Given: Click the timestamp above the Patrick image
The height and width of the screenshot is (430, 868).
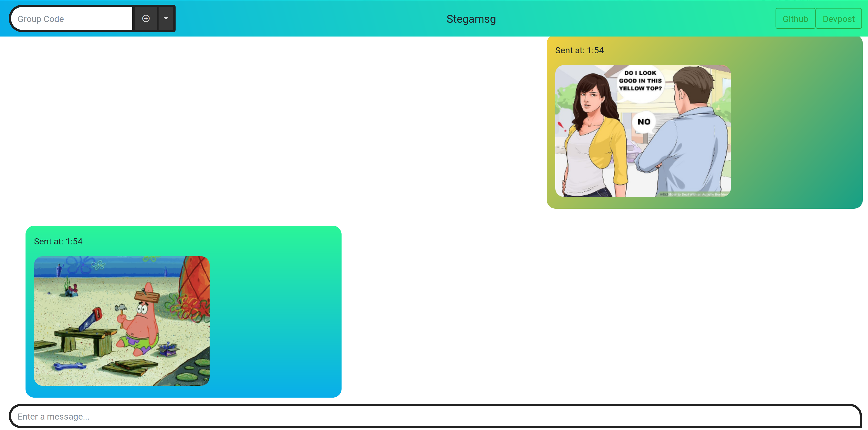Looking at the screenshot, I should [x=58, y=241].
